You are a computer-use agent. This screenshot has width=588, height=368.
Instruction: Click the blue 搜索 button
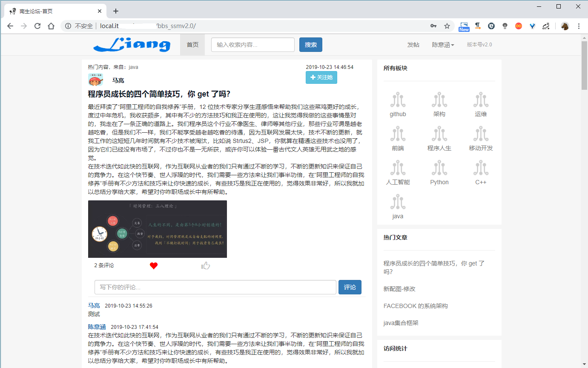[x=311, y=45]
